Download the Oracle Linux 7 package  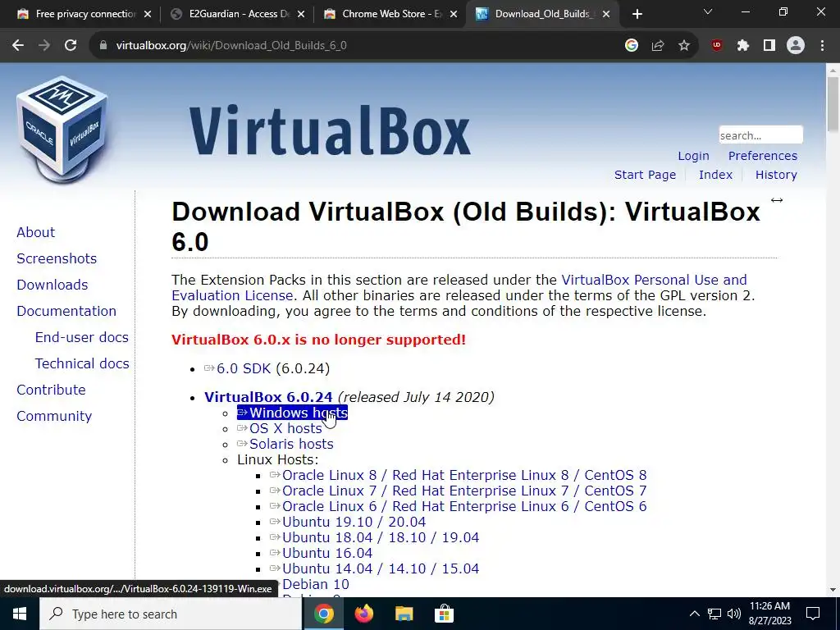pyautogui.click(x=459, y=491)
